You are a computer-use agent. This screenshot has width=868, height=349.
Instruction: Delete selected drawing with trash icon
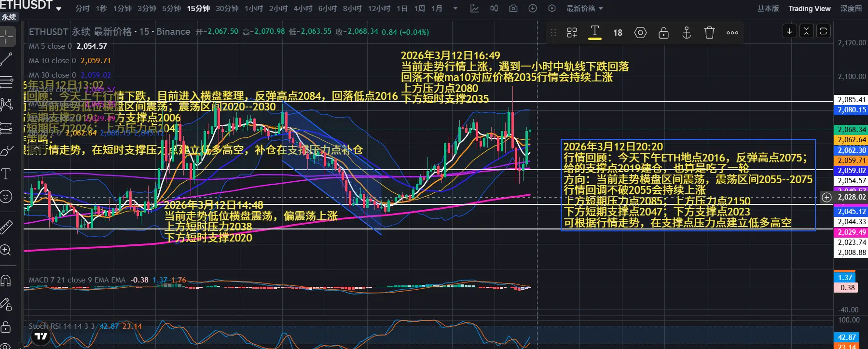pyautogui.click(x=709, y=32)
